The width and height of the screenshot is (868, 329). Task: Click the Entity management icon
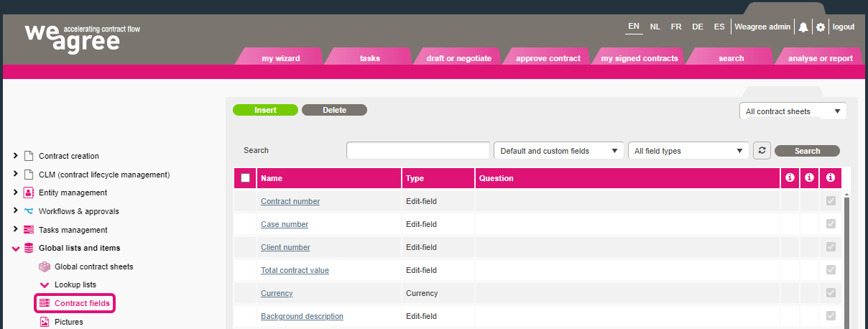[29, 193]
